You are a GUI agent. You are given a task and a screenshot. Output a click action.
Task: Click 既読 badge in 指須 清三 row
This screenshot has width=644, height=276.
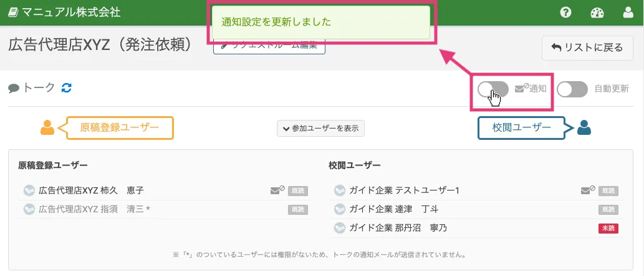pyautogui.click(x=298, y=210)
